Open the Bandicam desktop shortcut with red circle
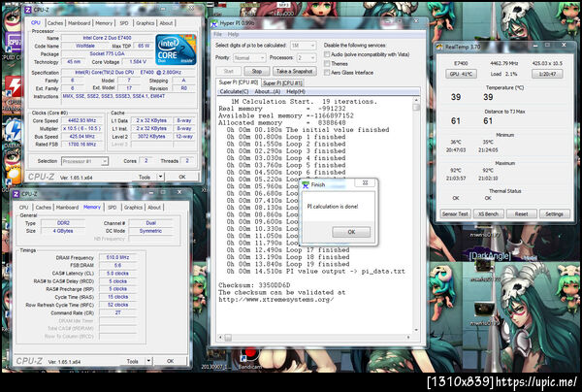 click(249, 356)
